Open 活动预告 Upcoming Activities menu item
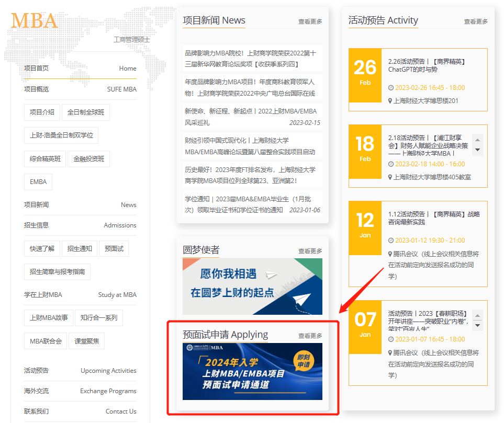The width and height of the screenshot is (504, 423). coord(80,371)
